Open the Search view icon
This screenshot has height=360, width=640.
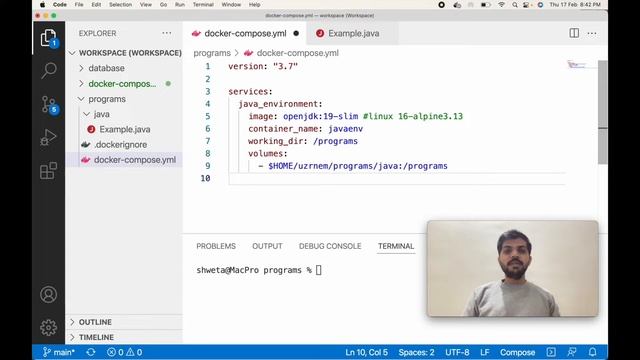[49, 71]
